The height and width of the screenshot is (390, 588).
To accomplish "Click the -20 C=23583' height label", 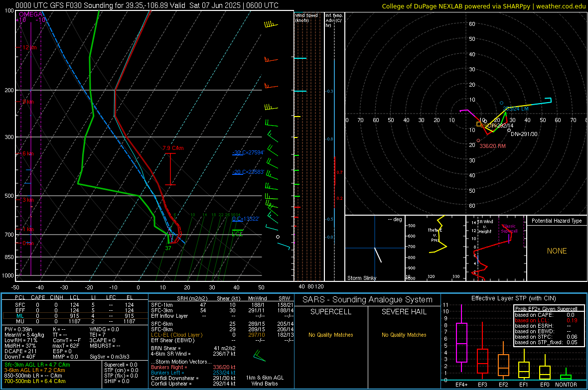I will (248, 172).
